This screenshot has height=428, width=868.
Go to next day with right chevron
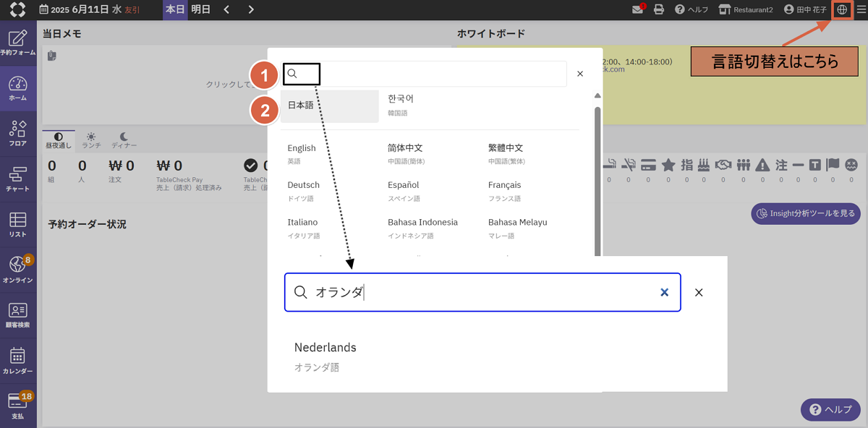click(x=251, y=9)
